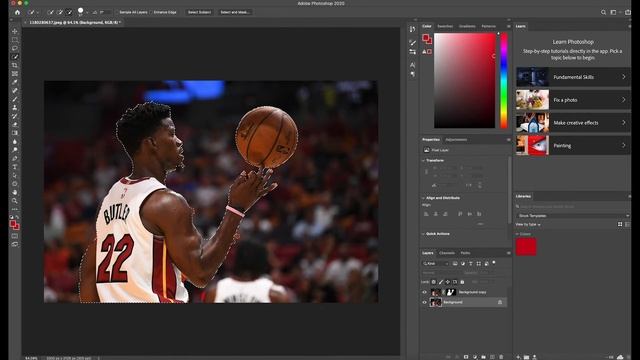Image resolution: width=640 pixels, height=360 pixels.
Task: Select the Frame tool
Action: click(x=15, y=74)
